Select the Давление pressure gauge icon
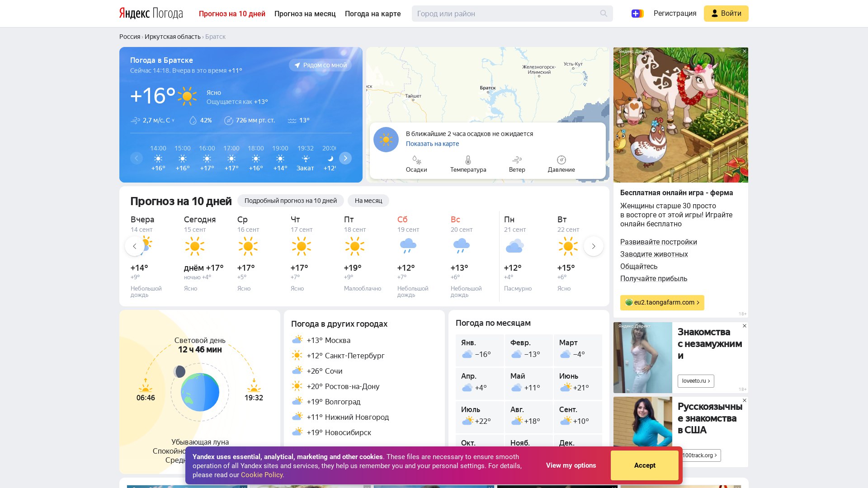This screenshot has height=488, width=868. [561, 160]
